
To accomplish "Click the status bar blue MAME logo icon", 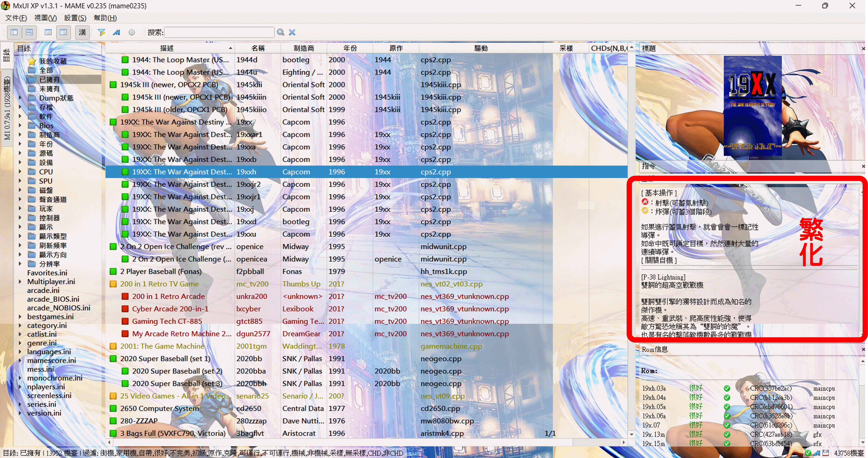I will click(816, 453).
